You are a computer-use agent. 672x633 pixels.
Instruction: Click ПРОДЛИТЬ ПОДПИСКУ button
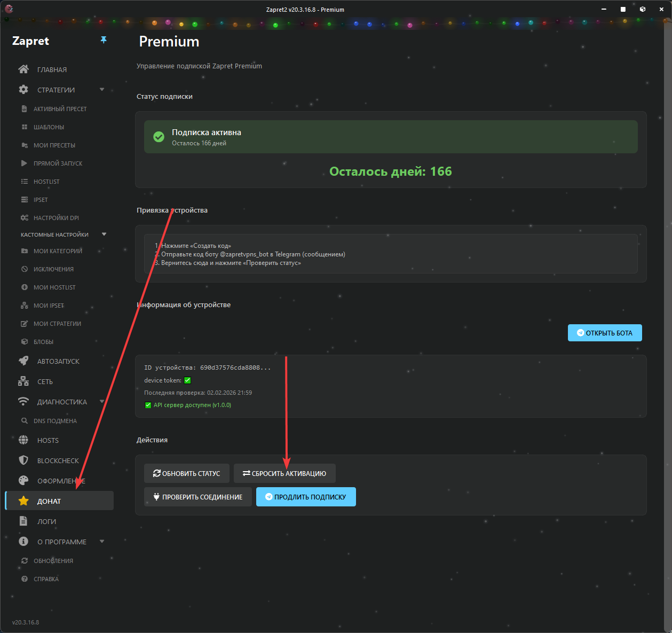306,497
